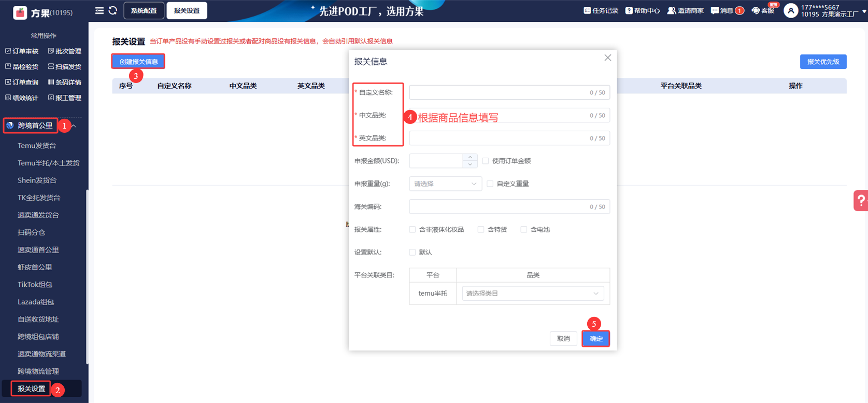Click the red question mark help icon

tap(861, 201)
